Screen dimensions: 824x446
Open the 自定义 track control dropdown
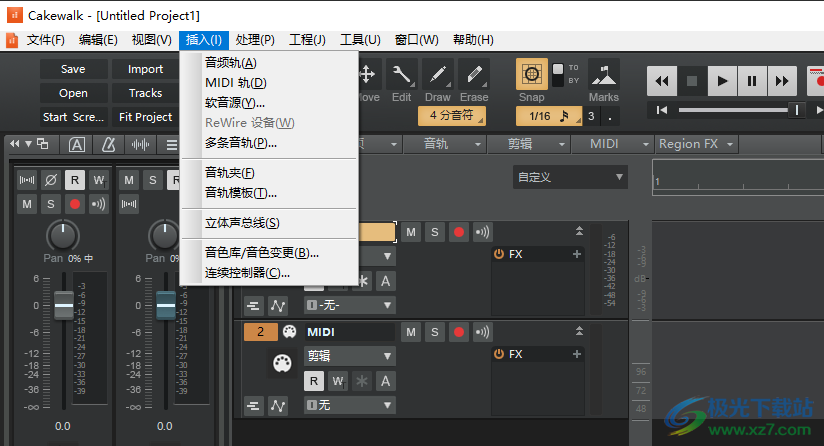pos(570,177)
